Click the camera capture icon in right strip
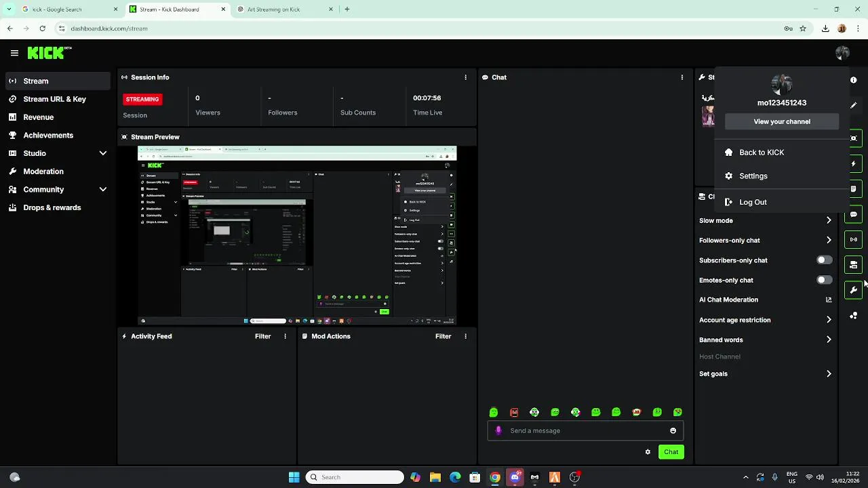Screen dimensions: 868x488 [x=854, y=138]
